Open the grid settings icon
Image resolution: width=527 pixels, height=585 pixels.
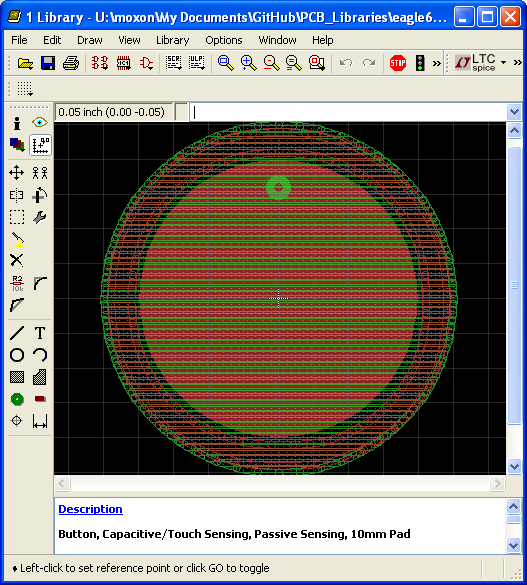pyautogui.click(x=25, y=89)
